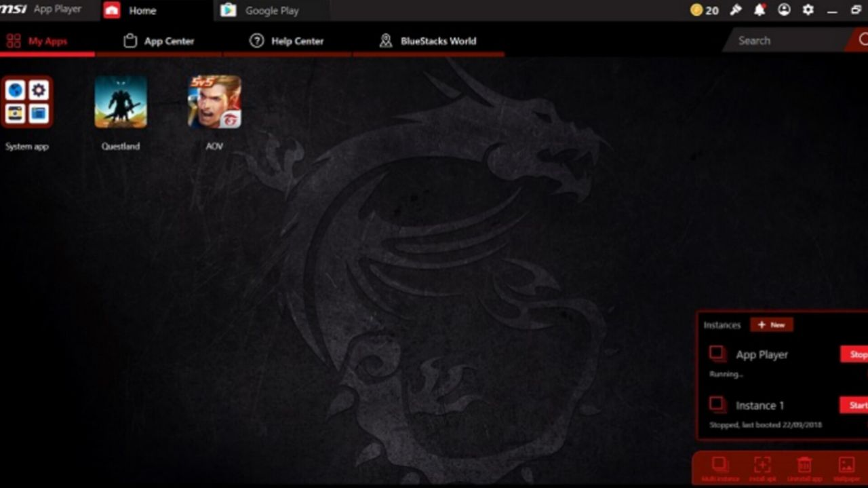The height and width of the screenshot is (488, 868).
Task: Open the Help Center section
Action: point(288,41)
